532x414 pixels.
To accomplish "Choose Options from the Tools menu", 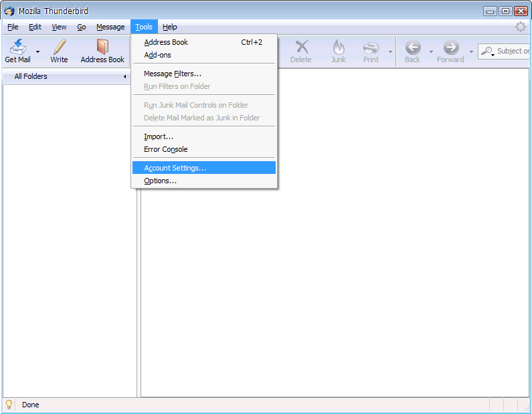I will [x=161, y=181].
